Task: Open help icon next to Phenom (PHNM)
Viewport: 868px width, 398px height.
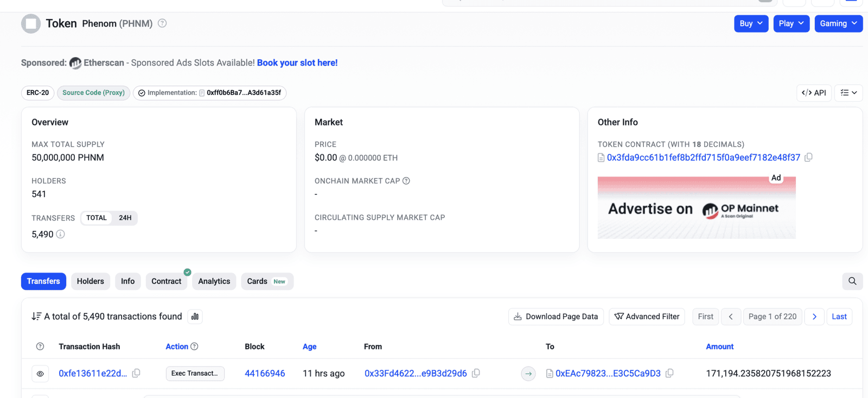Action: coord(162,23)
